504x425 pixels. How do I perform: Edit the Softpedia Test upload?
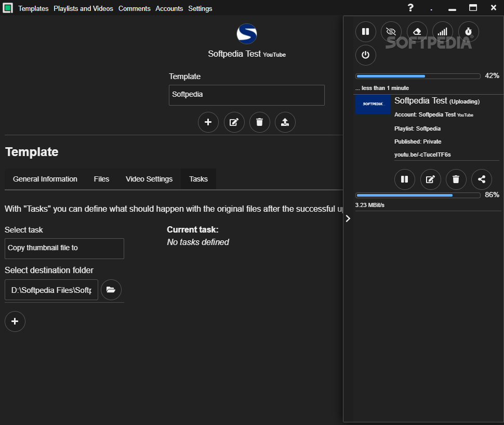pos(431,179)
